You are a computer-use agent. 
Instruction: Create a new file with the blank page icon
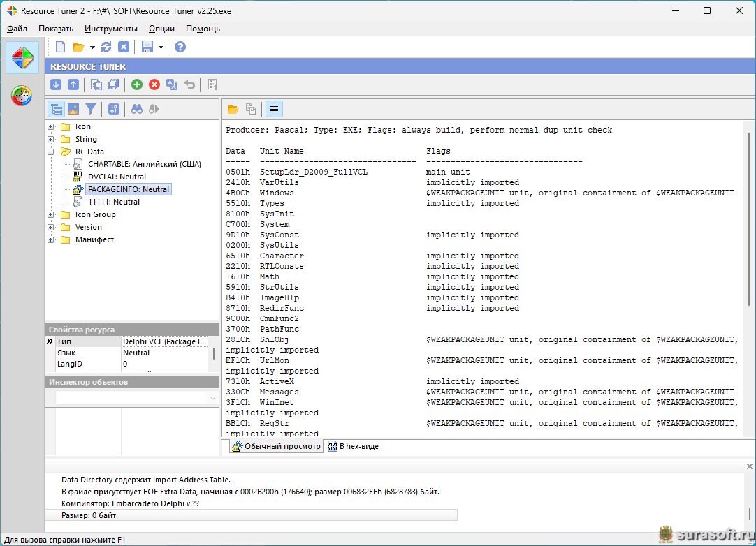point(60,47)
